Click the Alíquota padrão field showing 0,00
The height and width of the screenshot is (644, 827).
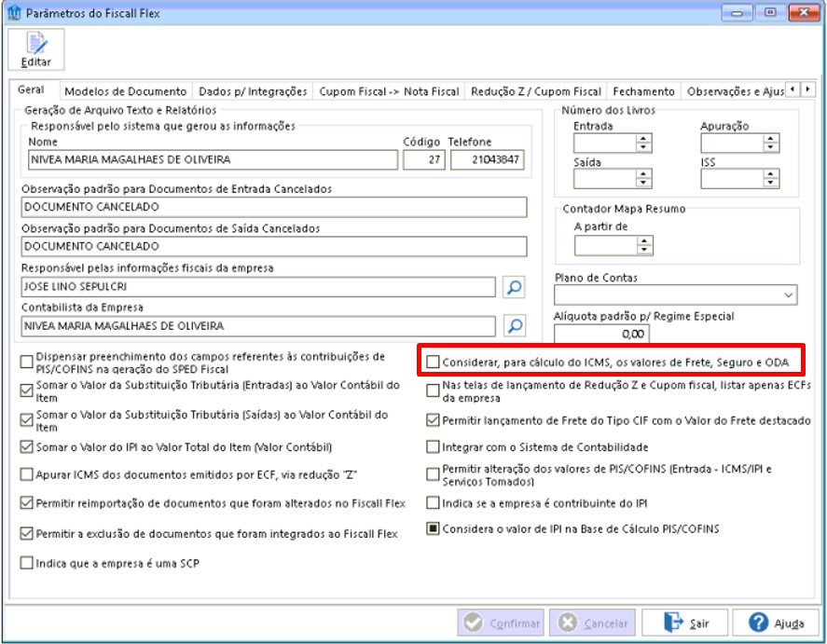point(601,334)
